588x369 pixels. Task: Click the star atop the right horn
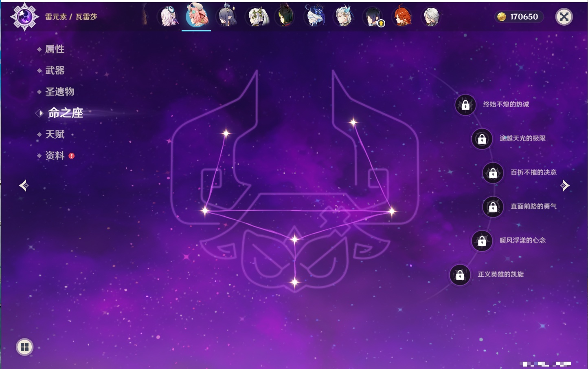click(353, 122)
